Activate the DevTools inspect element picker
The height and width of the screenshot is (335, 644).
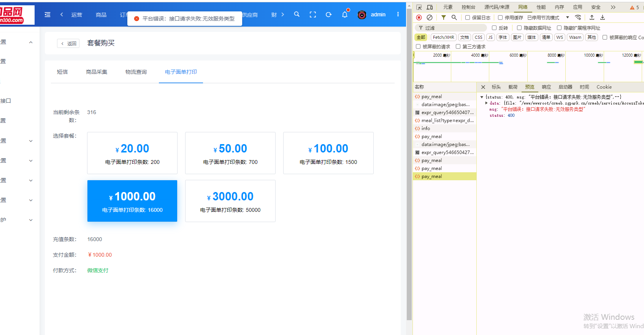point(419,7)
